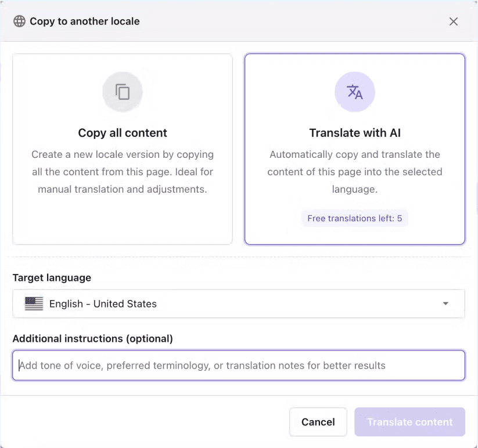Open the Target language dropdown

(239, 304)
